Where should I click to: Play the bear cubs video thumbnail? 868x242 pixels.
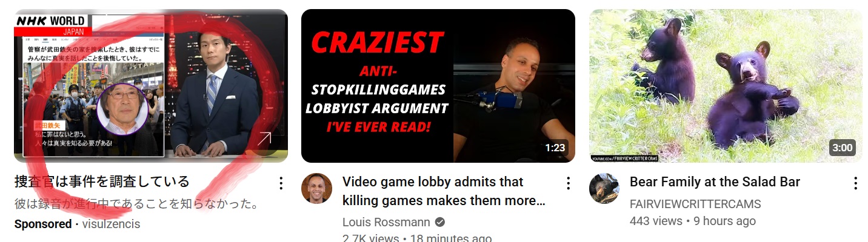click(726, 86)
